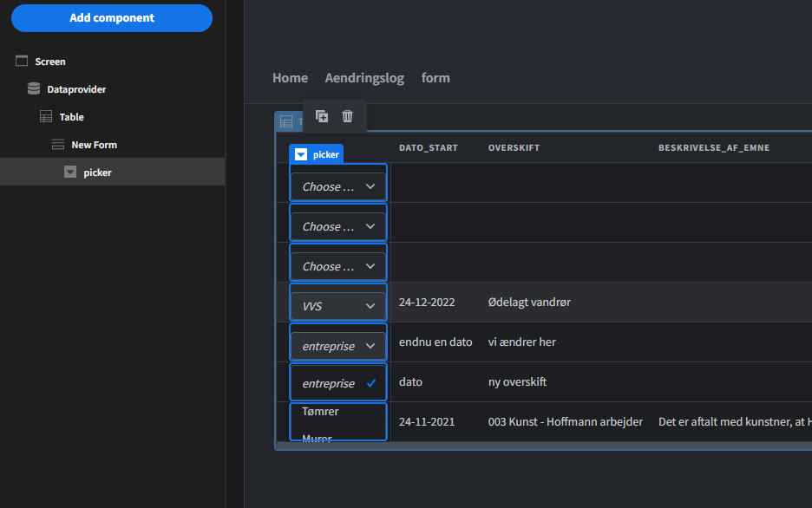Click the Dataprovider database icon

(33, 88)
